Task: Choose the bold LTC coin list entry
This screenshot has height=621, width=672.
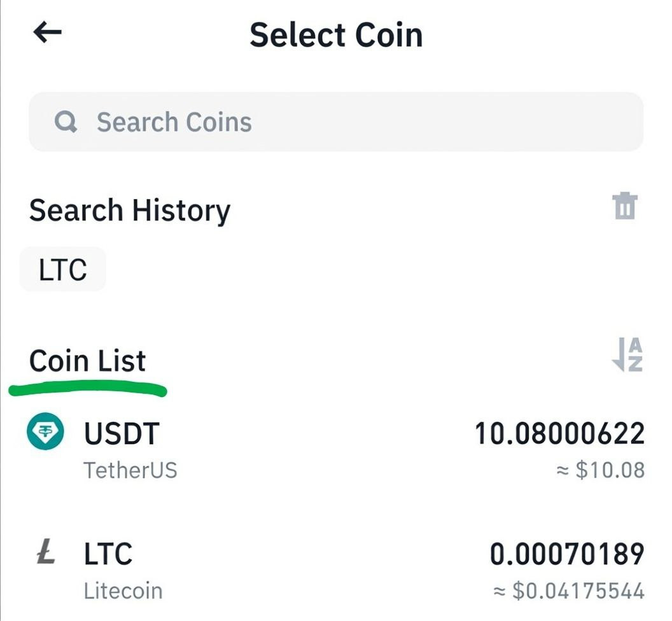Action: tap(108, 554)
